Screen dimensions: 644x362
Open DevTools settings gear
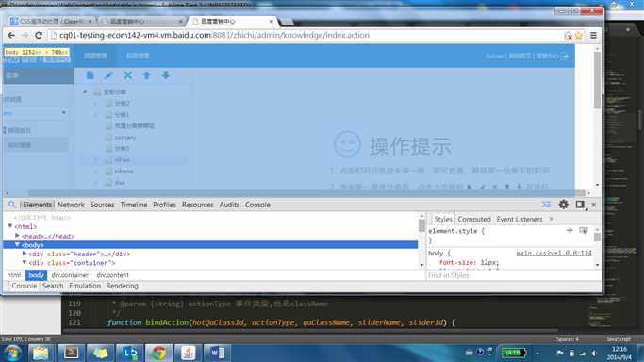pyautogui.click(x=564, y=205)
